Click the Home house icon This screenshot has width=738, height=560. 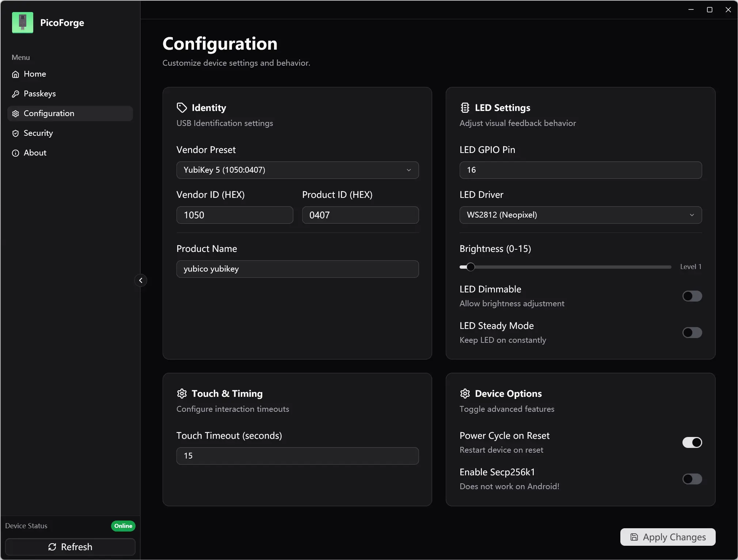[x=15, y=74]
